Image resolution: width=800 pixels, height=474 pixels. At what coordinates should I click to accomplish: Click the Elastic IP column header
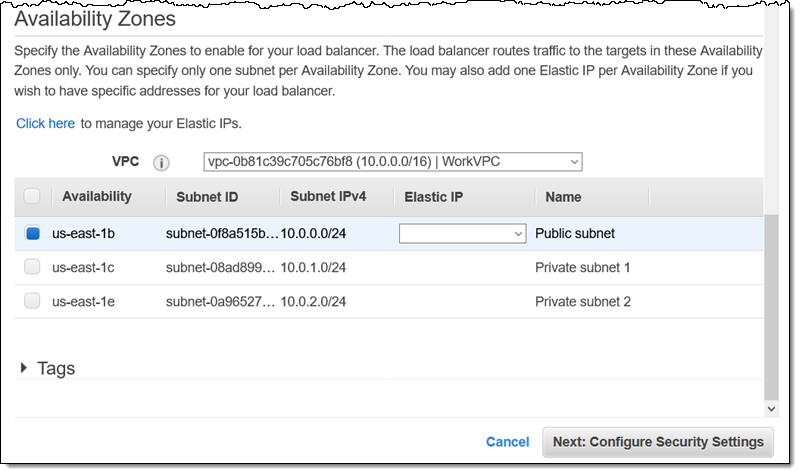click(433, 197)
